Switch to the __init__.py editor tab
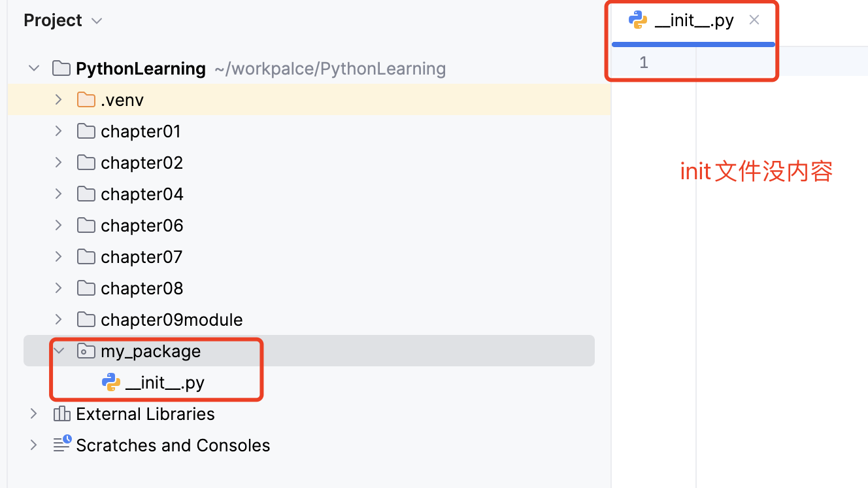This screenshot has width=868, height=488. (693, 21)
